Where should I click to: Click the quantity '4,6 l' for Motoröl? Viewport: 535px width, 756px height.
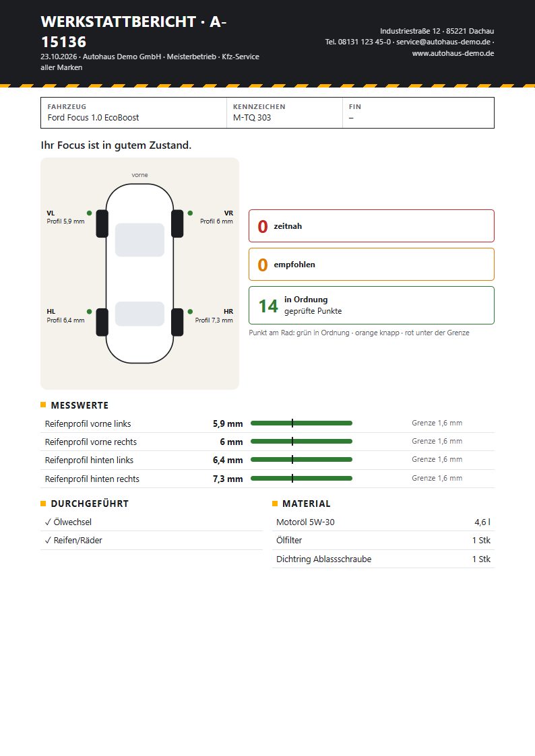click(482, 522)
